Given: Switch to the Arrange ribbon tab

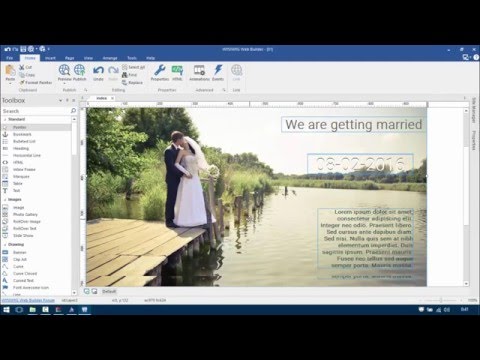Looking at the screenshot, I should [110, 58].
